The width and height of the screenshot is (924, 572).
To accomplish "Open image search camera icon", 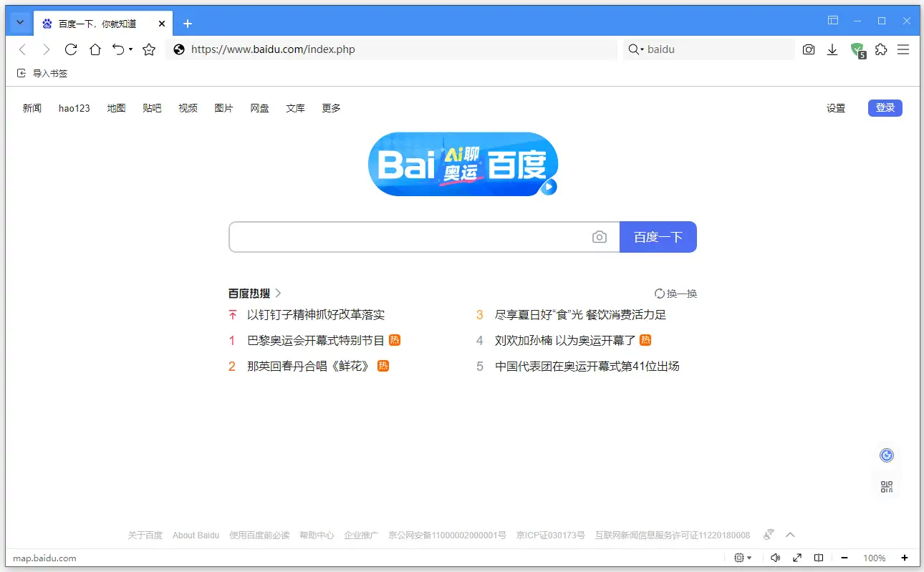I will 600,237.
